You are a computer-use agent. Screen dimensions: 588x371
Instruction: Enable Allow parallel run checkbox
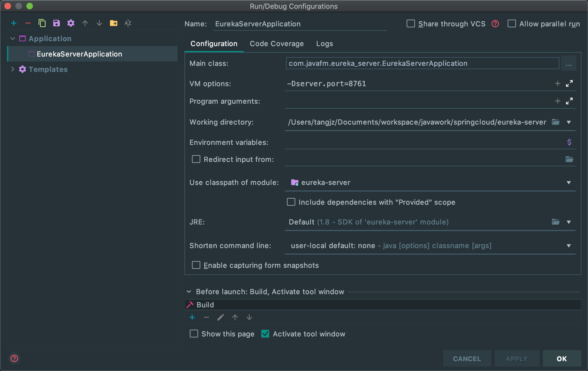(x=512, y=24)
